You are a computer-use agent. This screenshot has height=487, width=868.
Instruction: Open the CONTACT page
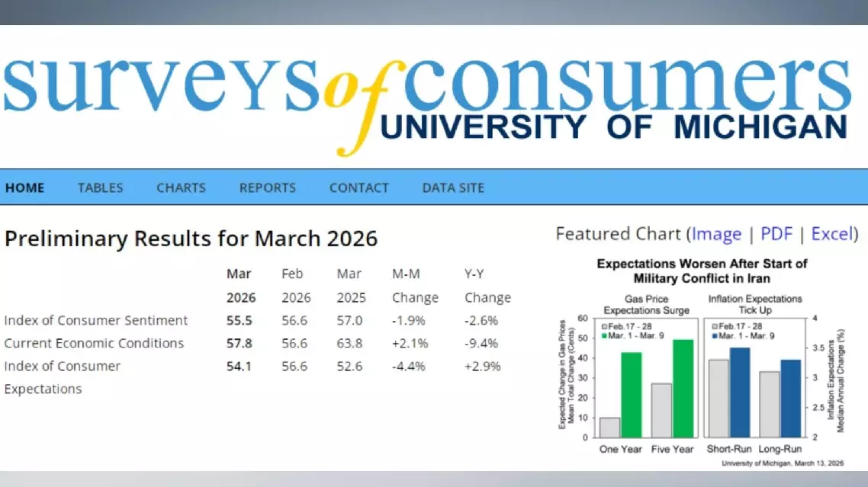point(358,187)
